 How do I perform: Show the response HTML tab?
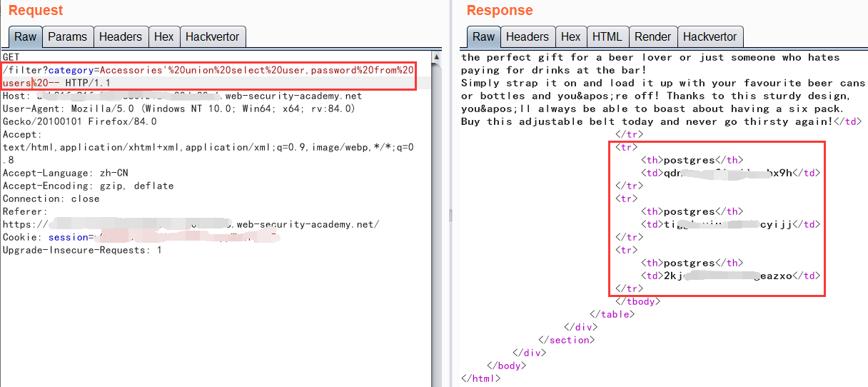pyautogui.click(x=607, y=37)
